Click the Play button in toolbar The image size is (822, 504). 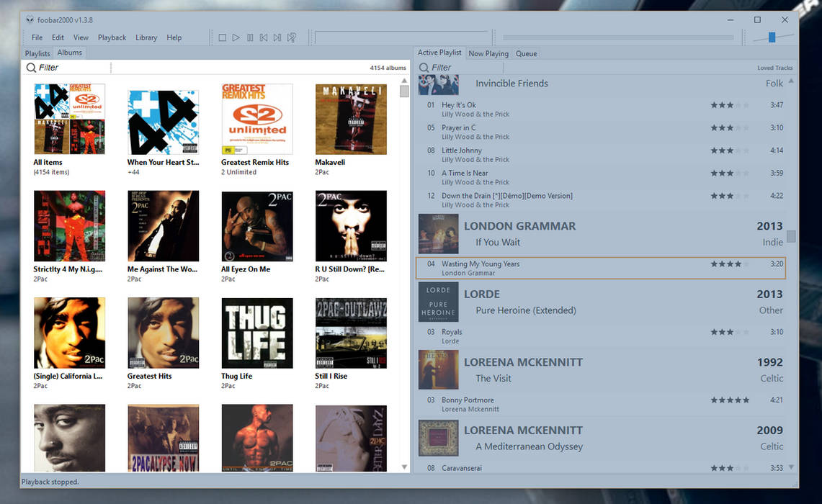click(236, 37)
